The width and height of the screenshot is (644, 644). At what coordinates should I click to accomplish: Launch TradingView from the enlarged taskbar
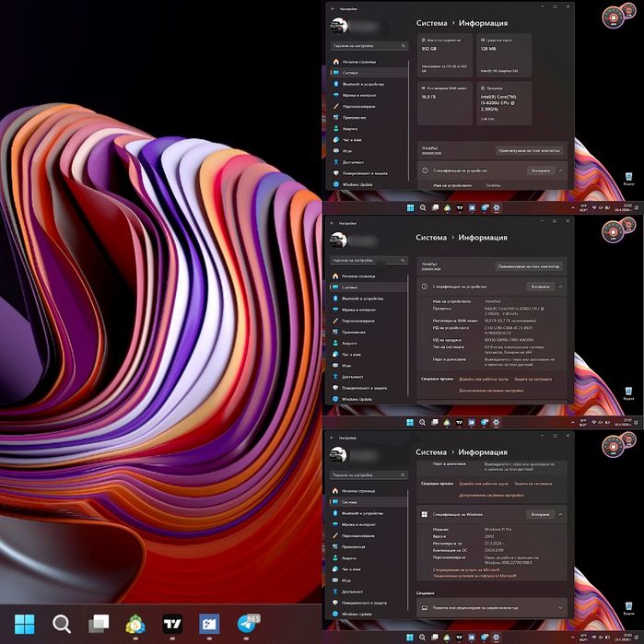click(172, 624)
